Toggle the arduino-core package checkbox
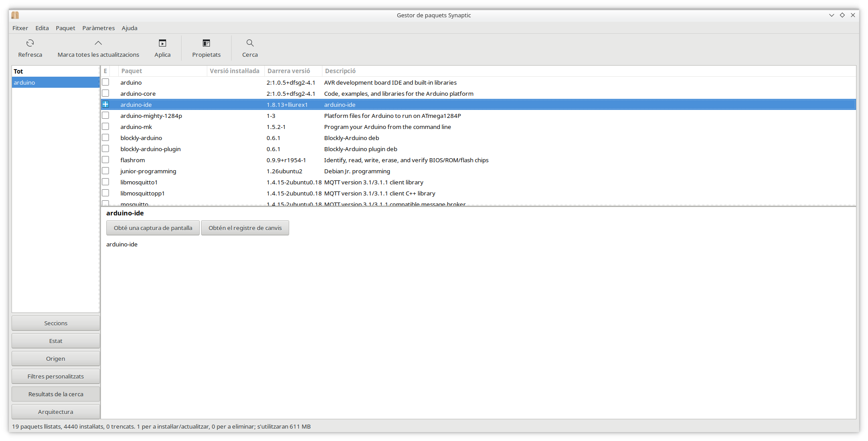 105,94
